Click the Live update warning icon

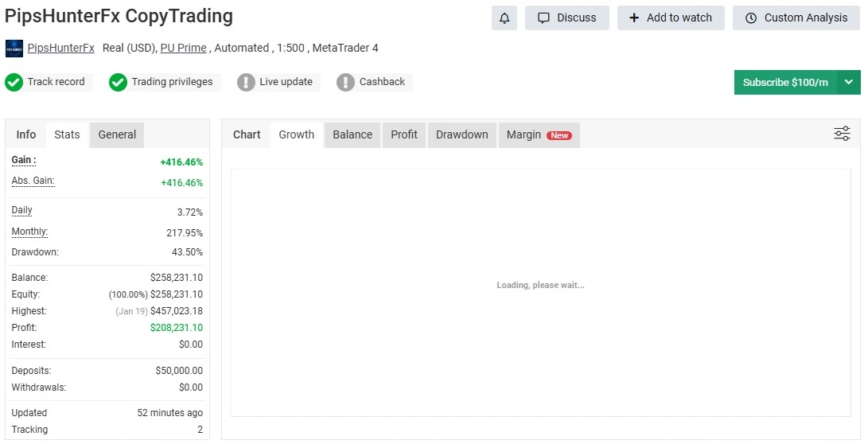(247, 82)
